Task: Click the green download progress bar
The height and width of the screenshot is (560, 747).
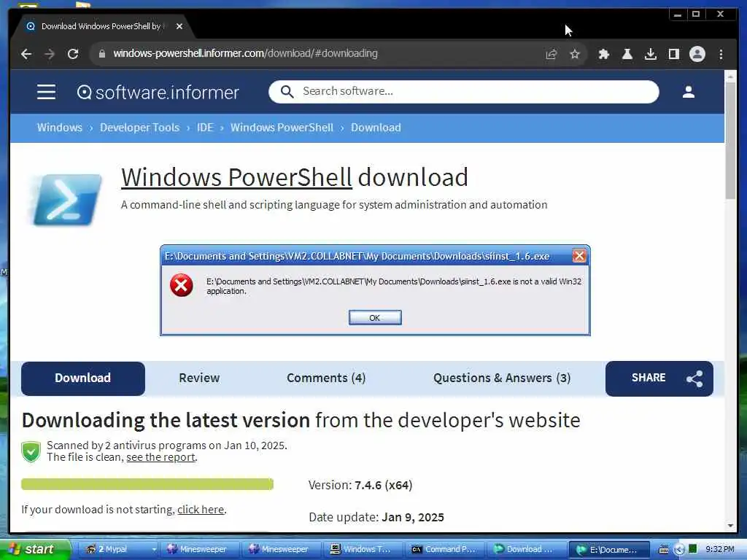Action: tap(147, 484)
